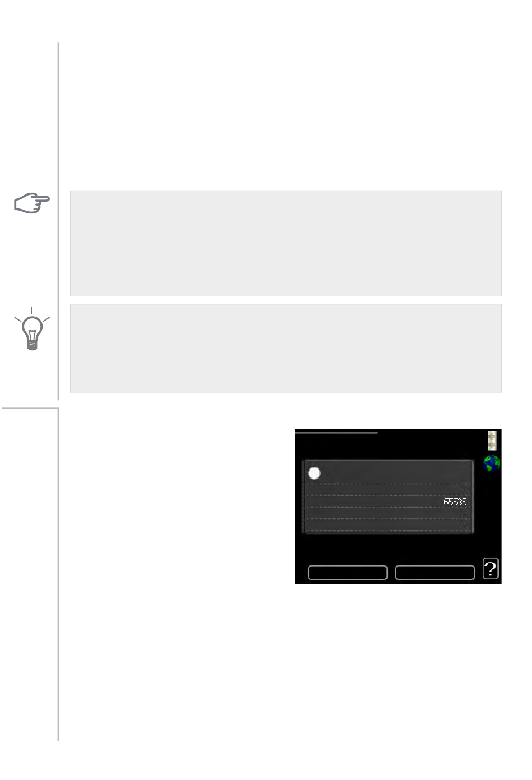Click the 65535 value text
Screen dimensions: 532x780
(455, 502)
